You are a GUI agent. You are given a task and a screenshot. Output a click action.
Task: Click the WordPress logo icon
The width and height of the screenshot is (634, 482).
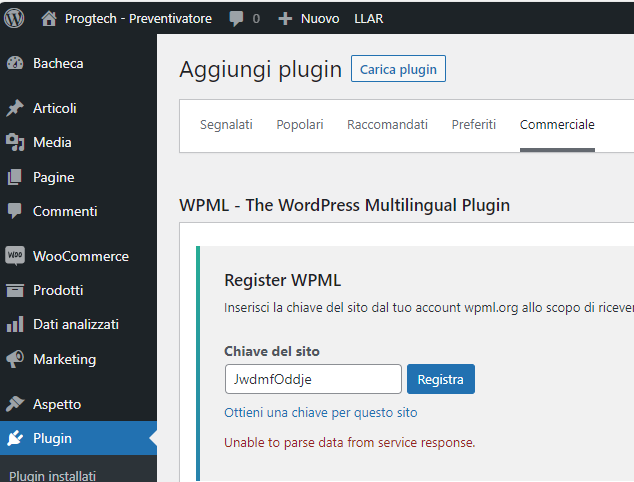(14, 19)
